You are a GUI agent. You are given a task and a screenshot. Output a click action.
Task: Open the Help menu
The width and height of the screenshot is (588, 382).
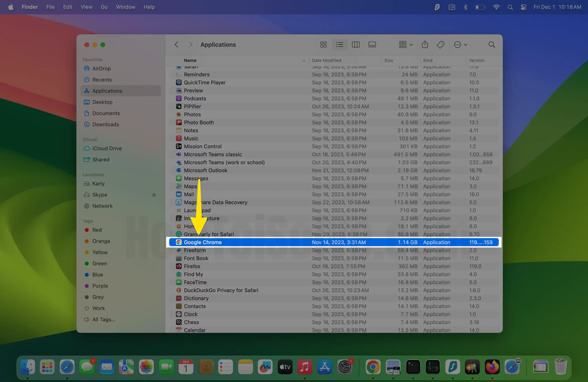(149, 7)
